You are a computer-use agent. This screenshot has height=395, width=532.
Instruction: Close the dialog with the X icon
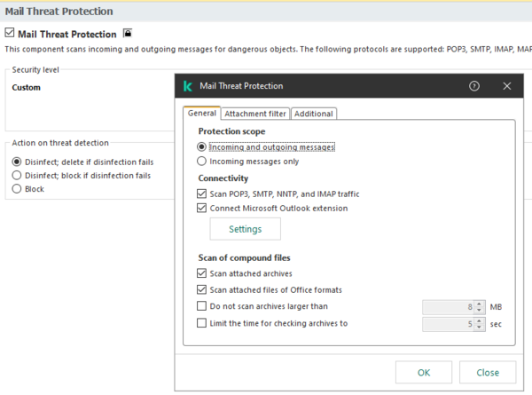point(506,86)
